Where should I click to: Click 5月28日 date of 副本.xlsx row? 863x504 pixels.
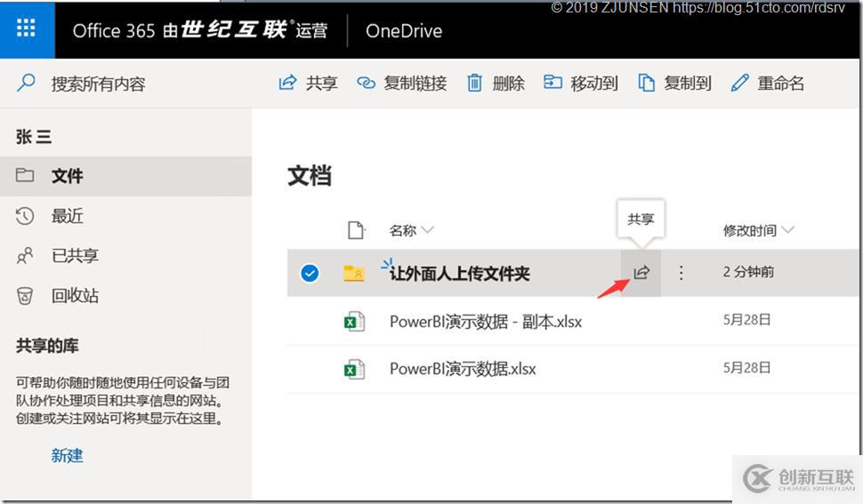pyautogui.click(x=746, y=320)
